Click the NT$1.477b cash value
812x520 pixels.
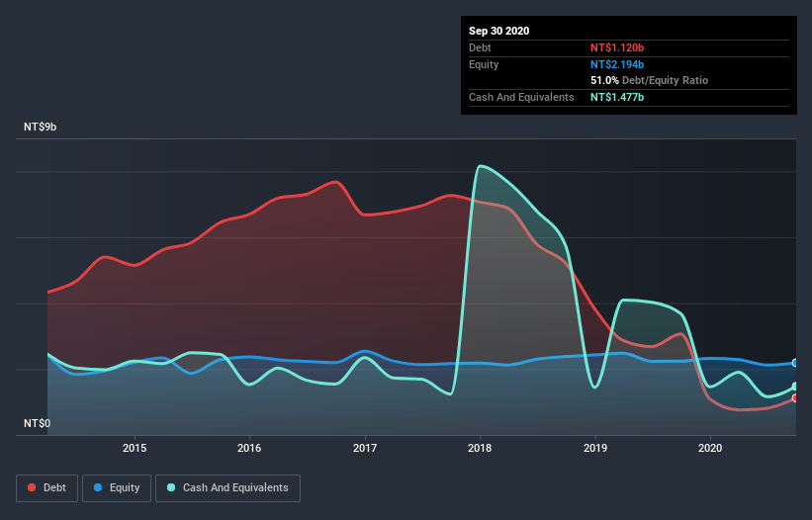click(617, 97)
